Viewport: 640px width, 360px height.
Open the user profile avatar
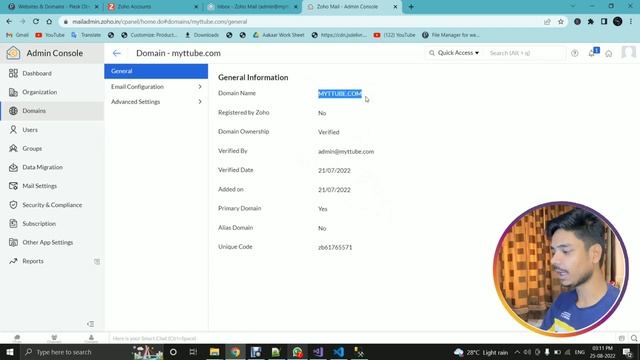click(629, 53)
